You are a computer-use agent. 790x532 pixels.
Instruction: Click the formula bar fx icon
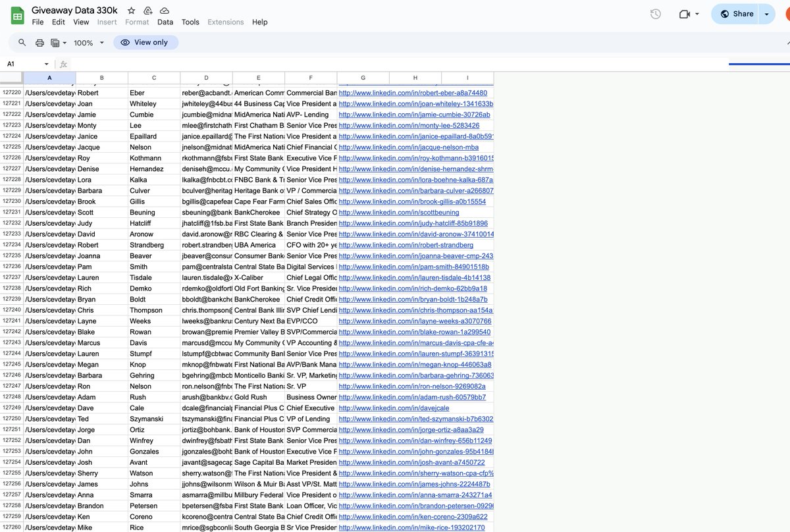(x=63, y=64)
